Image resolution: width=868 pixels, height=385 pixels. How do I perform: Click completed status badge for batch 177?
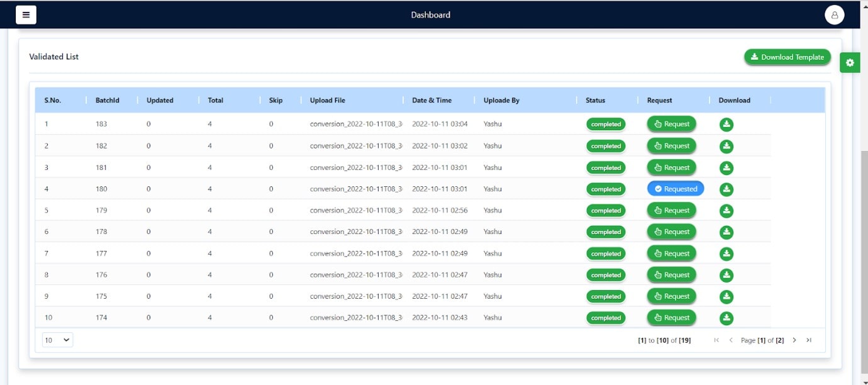tap(606, 254)
